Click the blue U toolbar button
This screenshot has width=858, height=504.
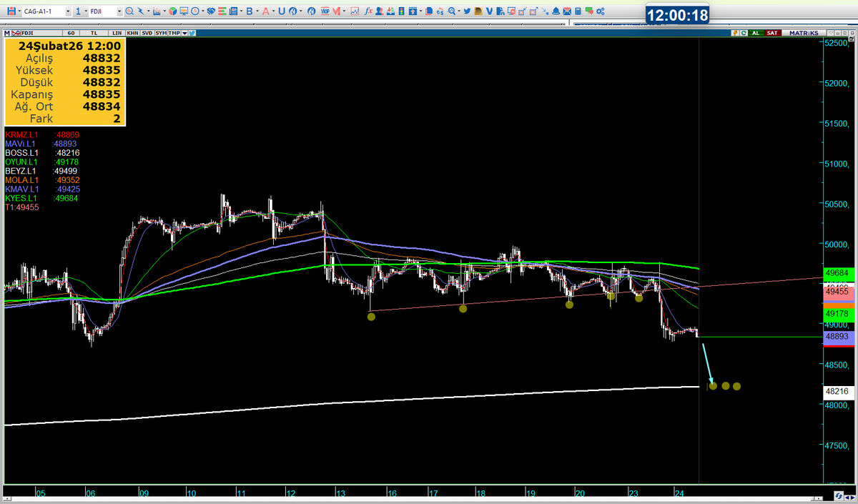[x=282, y=11]
